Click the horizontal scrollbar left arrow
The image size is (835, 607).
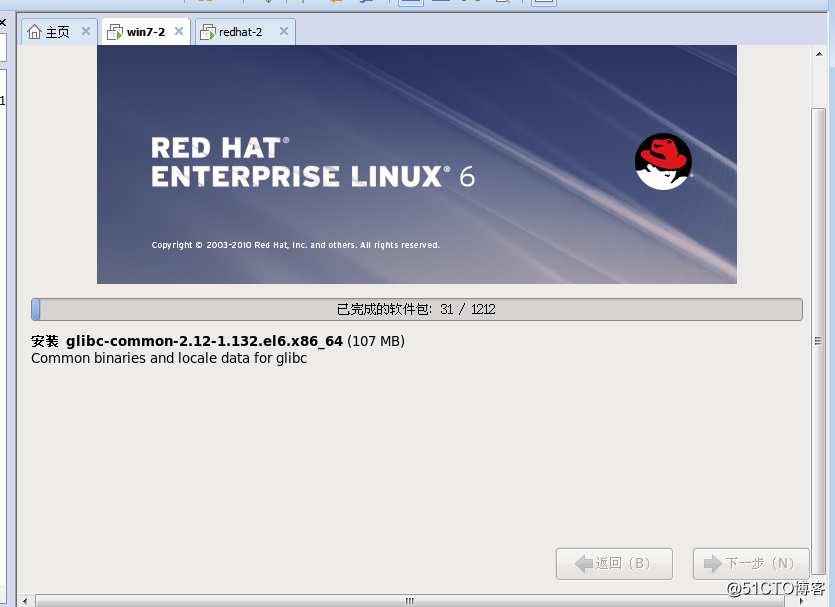click(x=24, y=601)
